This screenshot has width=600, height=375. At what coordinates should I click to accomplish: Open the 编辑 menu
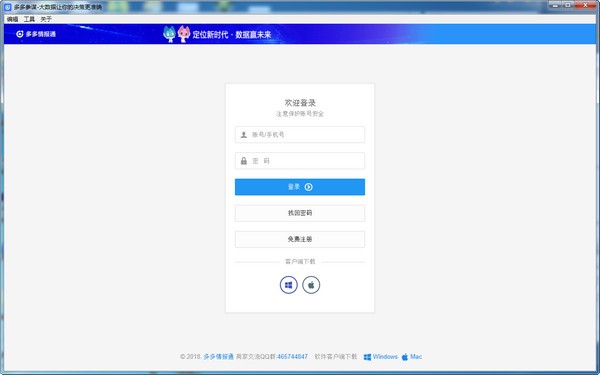tap(12, 19)
